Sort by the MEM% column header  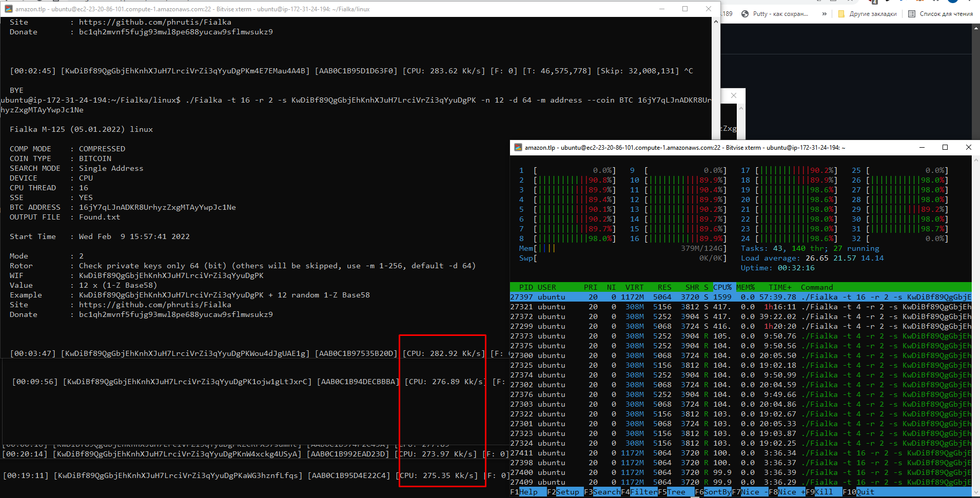coord(746,287)
